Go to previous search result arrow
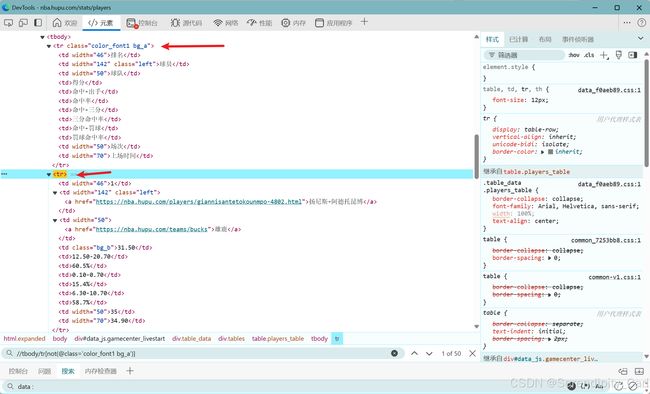This screenshot has width=650, height=394. click(414, 353)
